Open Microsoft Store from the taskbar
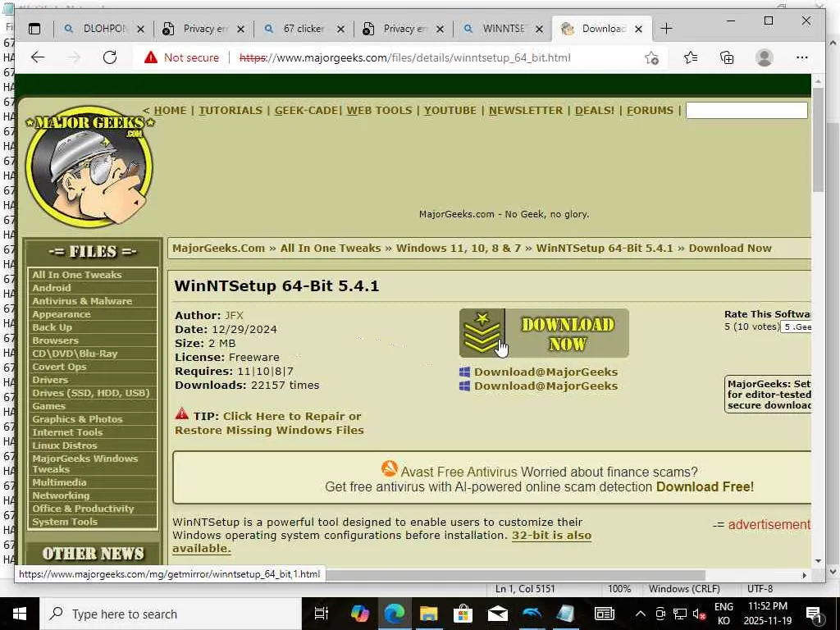The height and width of the screenshot is (630, 840). 463,614
